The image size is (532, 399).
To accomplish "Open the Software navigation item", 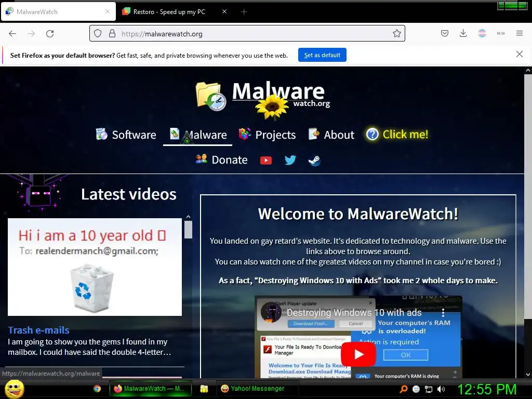I will 126,135.
